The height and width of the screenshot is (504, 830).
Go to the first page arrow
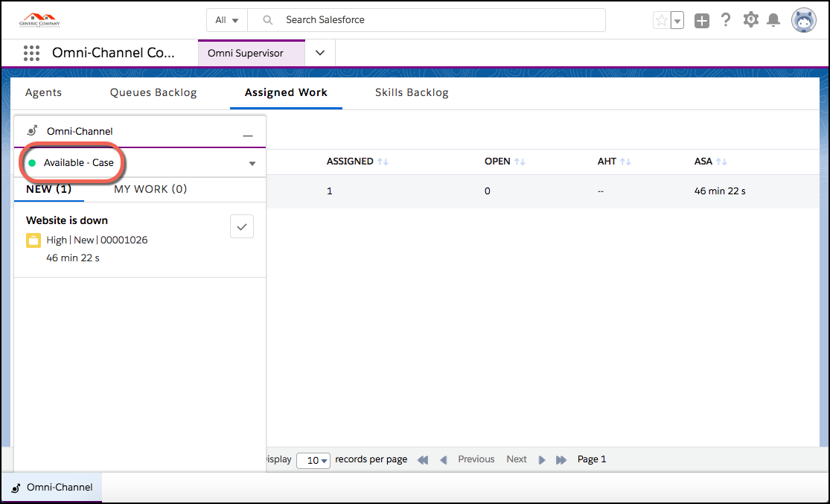[x=423, y=459]
